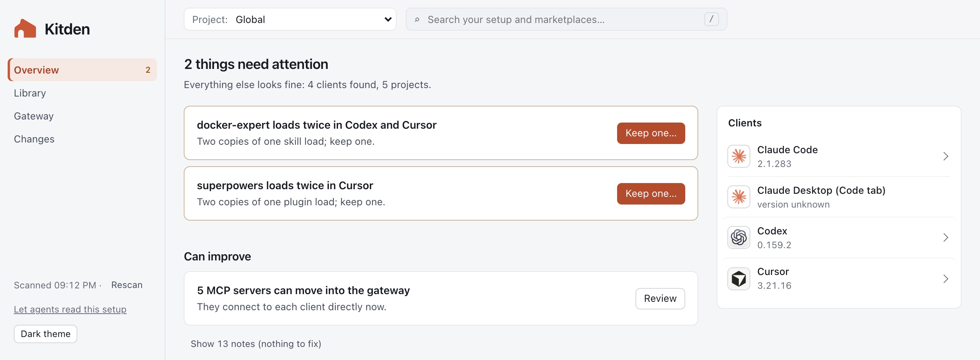Expand the Codex client chevron

point(946,237)
